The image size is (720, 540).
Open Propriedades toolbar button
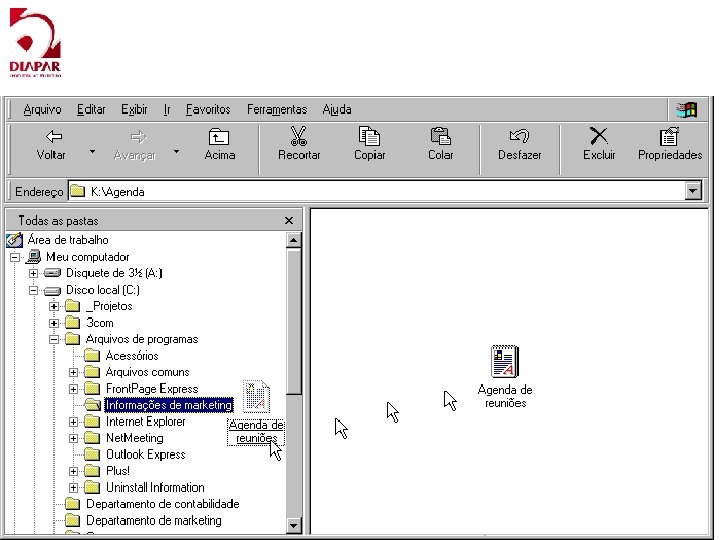pos(669,144)
